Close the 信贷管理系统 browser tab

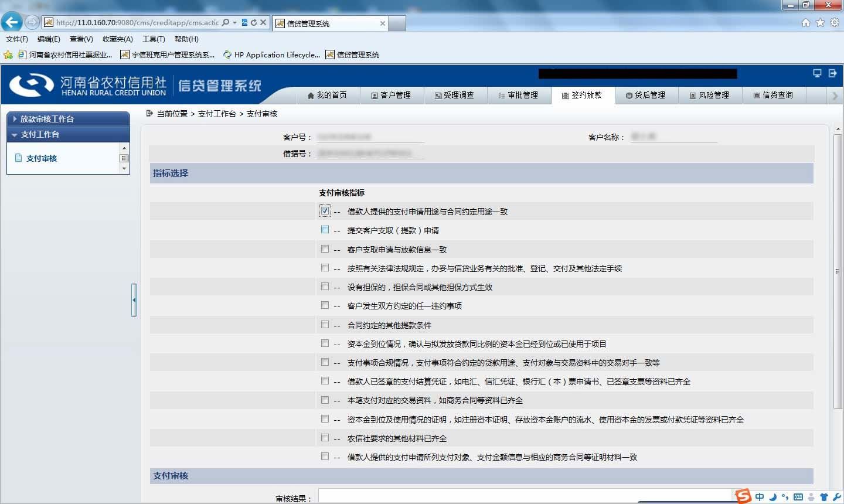click(x=383, y=23)
